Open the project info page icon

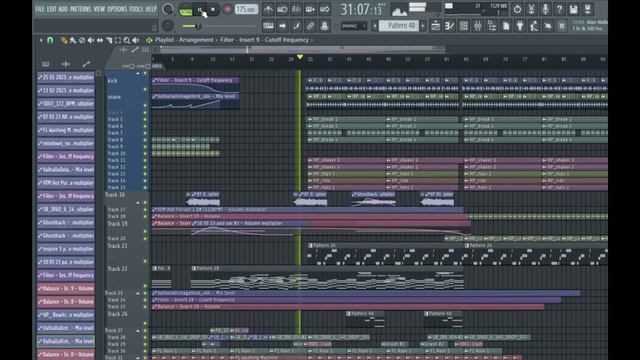(x=506, y=26)
